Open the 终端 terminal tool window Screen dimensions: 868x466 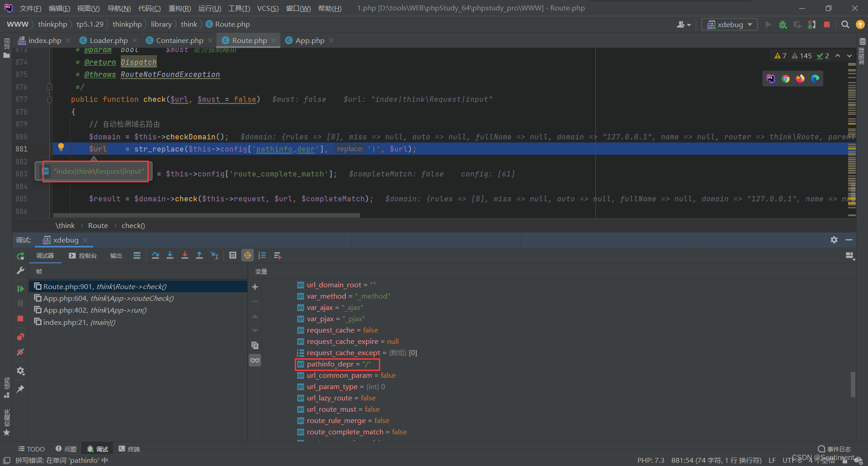[x=129, y=449]
